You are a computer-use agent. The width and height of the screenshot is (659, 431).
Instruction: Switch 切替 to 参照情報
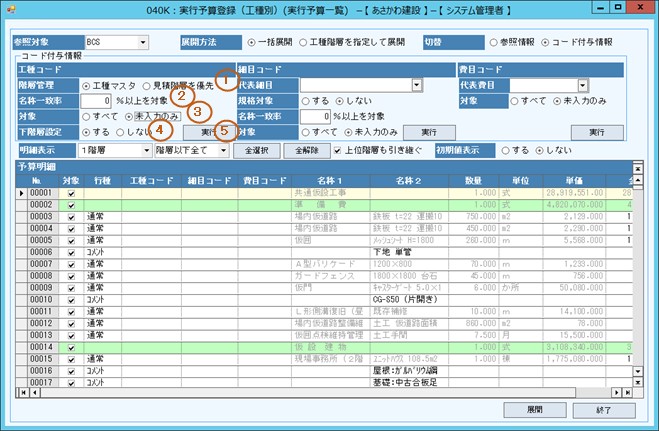click(494, 43)
